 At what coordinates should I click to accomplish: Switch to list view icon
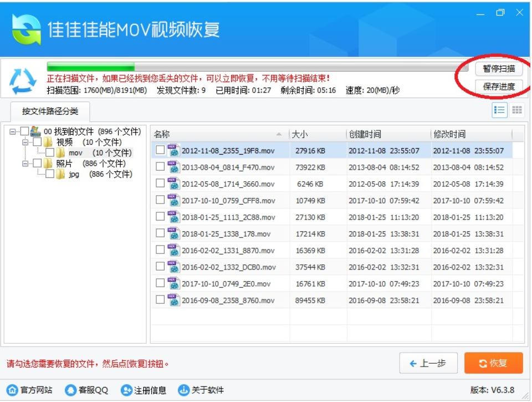[499, 110]
